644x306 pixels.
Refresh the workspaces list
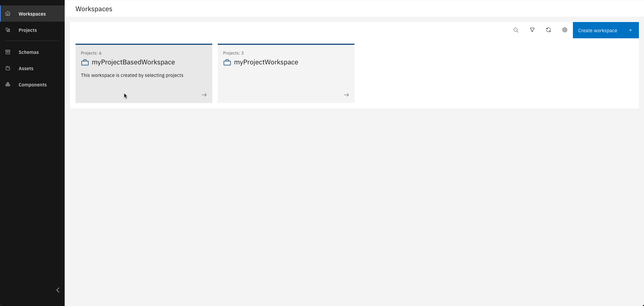[x=548, y=30]
